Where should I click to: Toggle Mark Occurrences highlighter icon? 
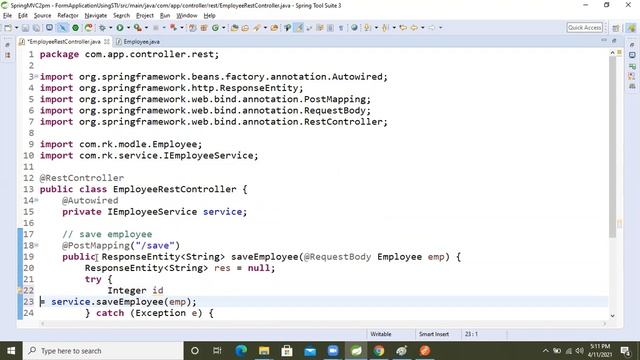tap(299, 28)
